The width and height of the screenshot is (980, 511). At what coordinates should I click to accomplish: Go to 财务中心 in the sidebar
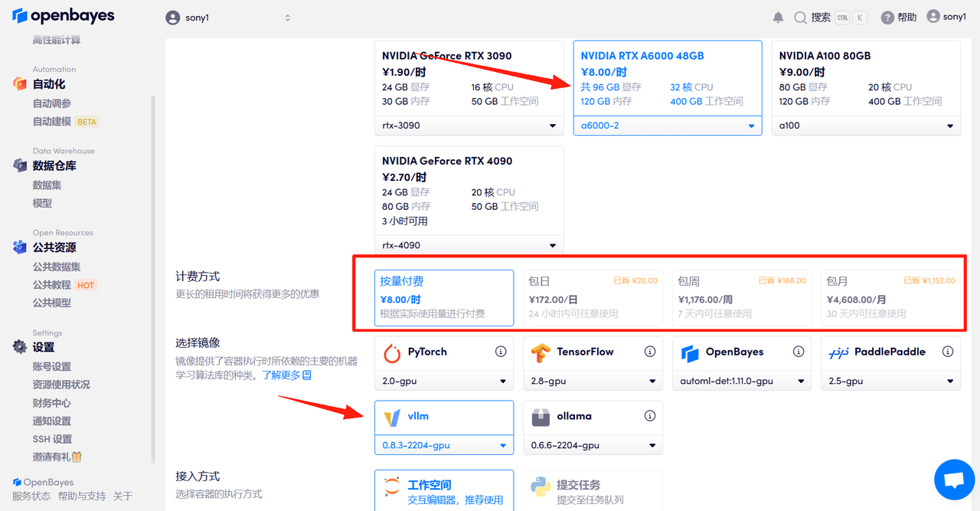pyautogui.click(x=51, y=402)
